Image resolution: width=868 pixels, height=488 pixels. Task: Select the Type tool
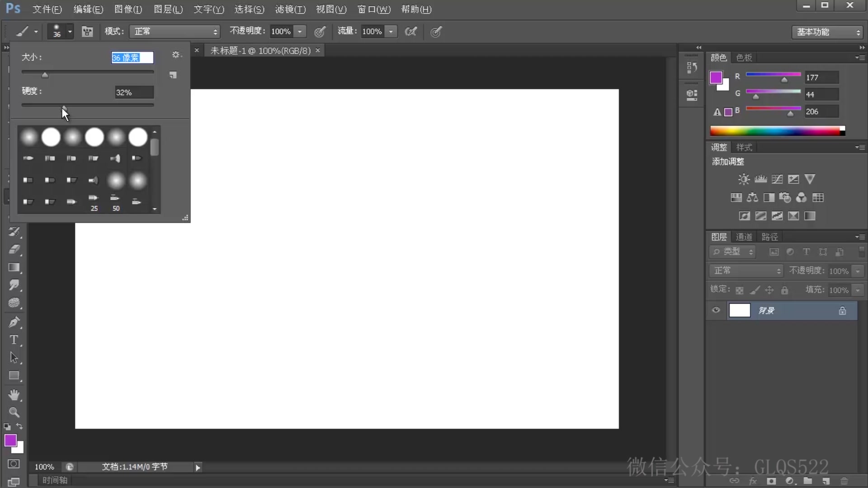point(14,340)
